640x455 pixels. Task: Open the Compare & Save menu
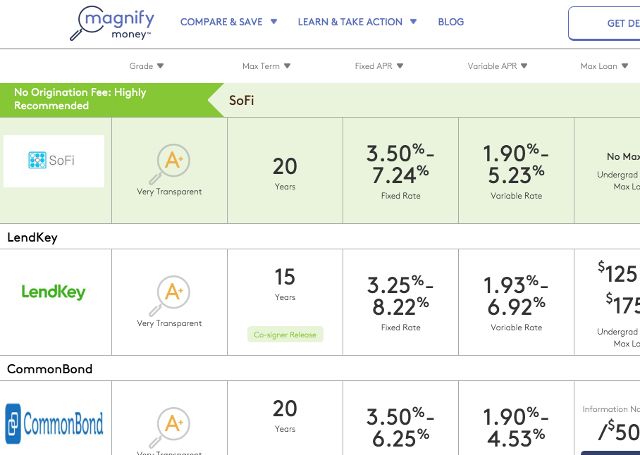tap(228, 22)
